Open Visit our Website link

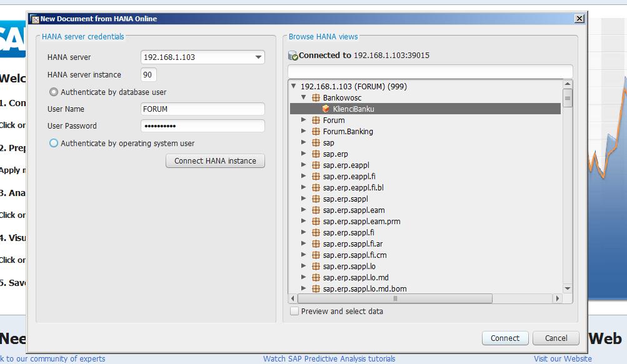[563, 359]
